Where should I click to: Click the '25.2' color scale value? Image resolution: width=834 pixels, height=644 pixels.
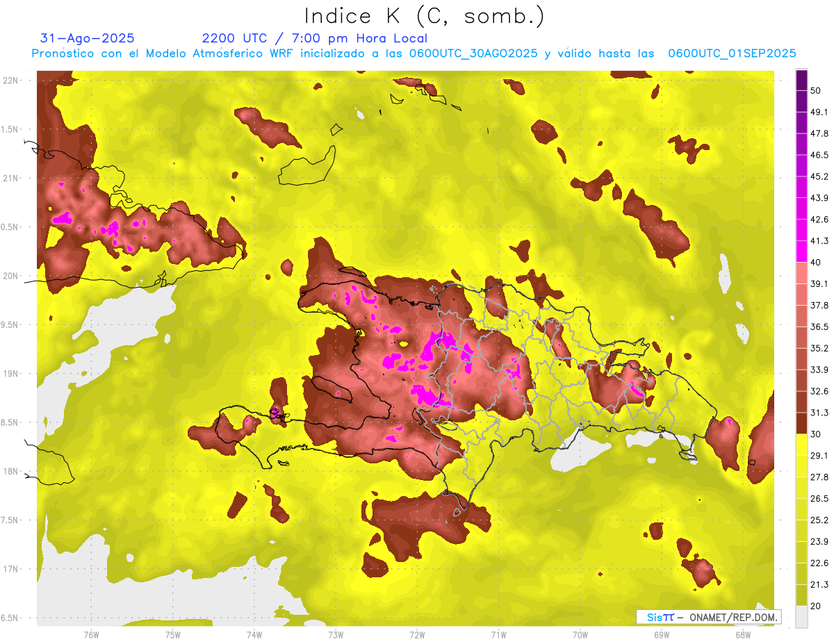pos(819,520)
